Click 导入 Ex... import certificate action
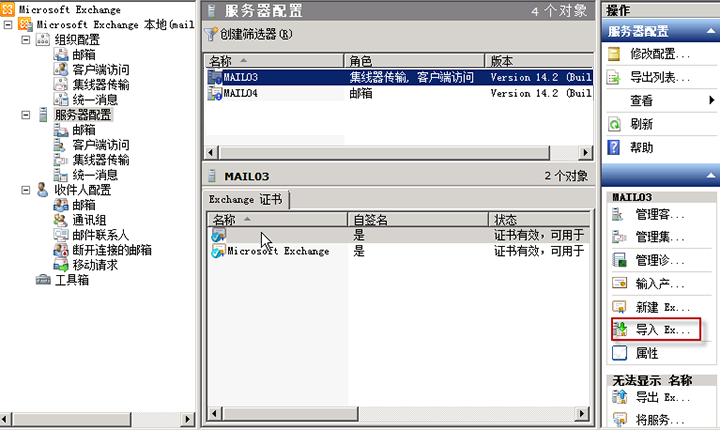Viewport: 720px width, 430px height. point(656,329)
